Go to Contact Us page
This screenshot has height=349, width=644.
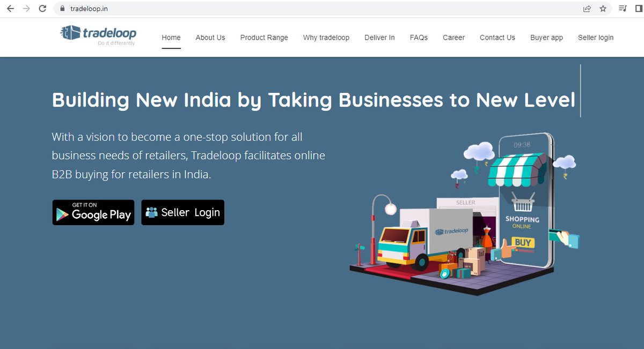point(497,38)
